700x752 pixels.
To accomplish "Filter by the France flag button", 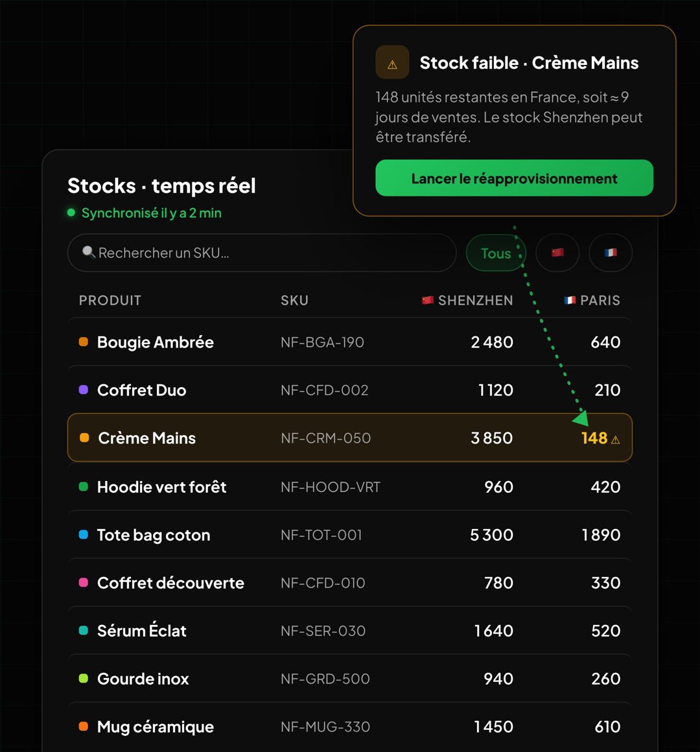I will [x=611, y=253].
